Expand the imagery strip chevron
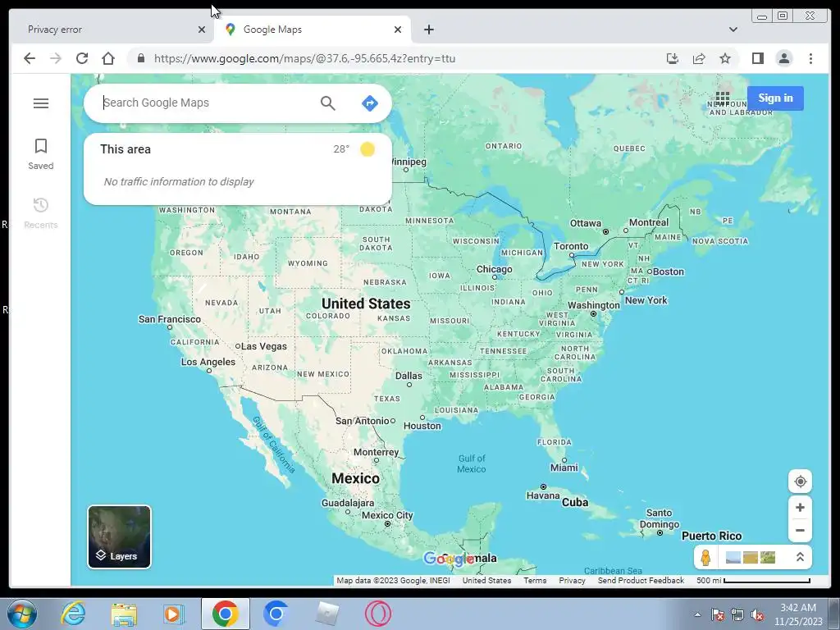This screenshot has height=630, width=840. click(800, 557)
